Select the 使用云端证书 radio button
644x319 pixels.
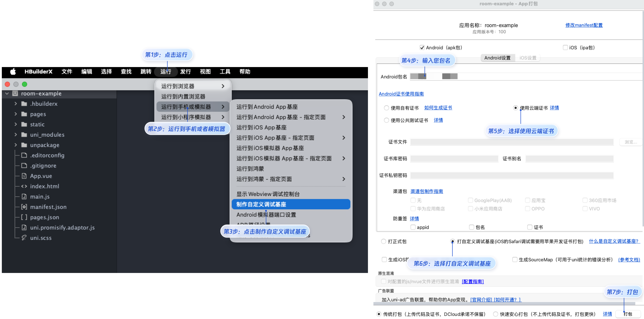coord(515,108)
